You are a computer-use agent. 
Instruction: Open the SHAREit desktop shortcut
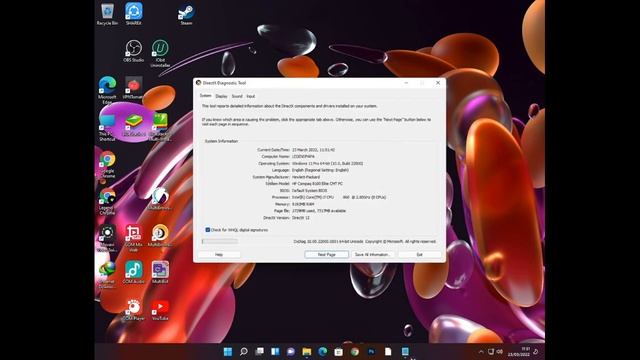(x=133, y=14)
